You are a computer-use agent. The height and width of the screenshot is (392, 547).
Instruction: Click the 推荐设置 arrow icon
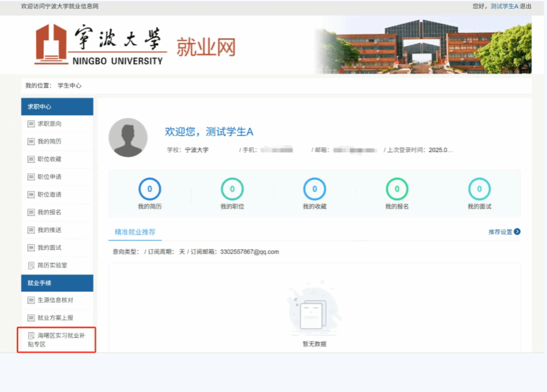(x=517, y=232)
